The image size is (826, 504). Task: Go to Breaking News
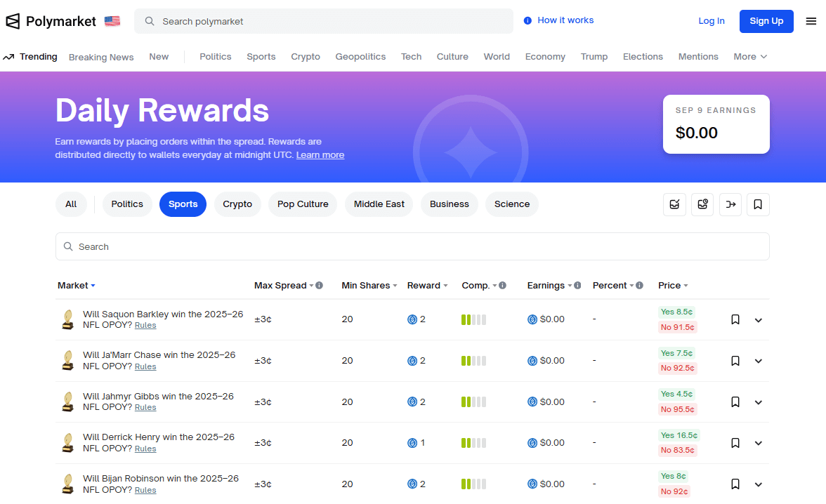click(x=101, y=58)
